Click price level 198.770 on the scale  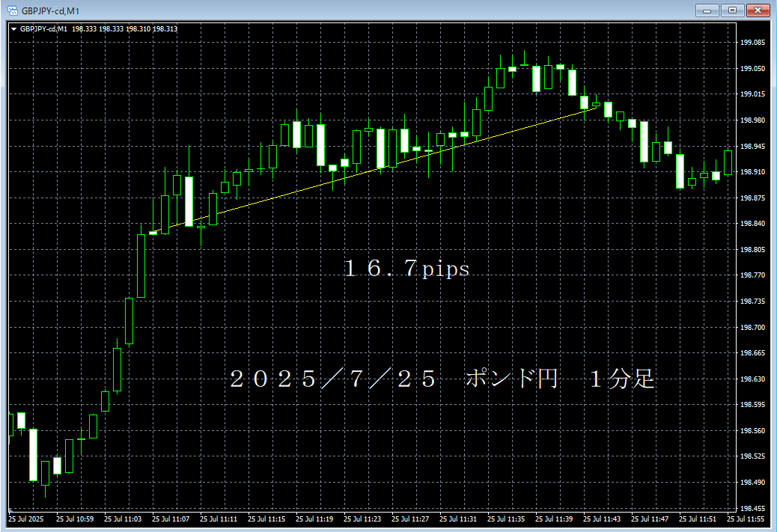[x=752, y=275]
